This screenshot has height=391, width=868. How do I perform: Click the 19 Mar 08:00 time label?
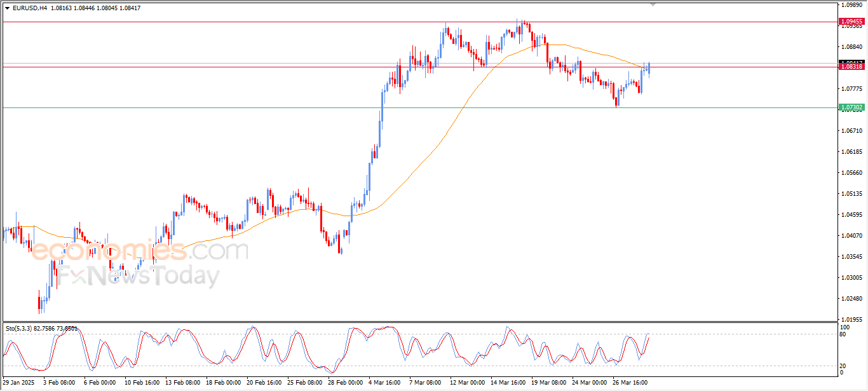[549, 383]
